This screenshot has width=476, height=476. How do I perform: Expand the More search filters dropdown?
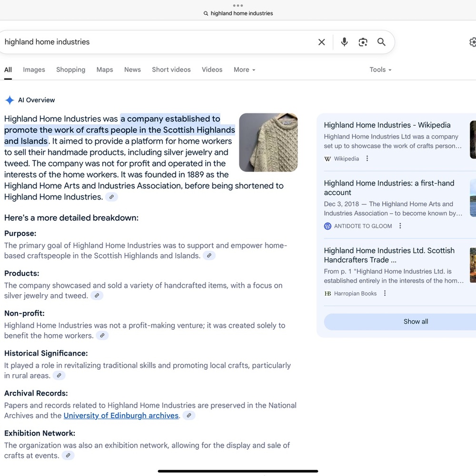pos(244,70)
